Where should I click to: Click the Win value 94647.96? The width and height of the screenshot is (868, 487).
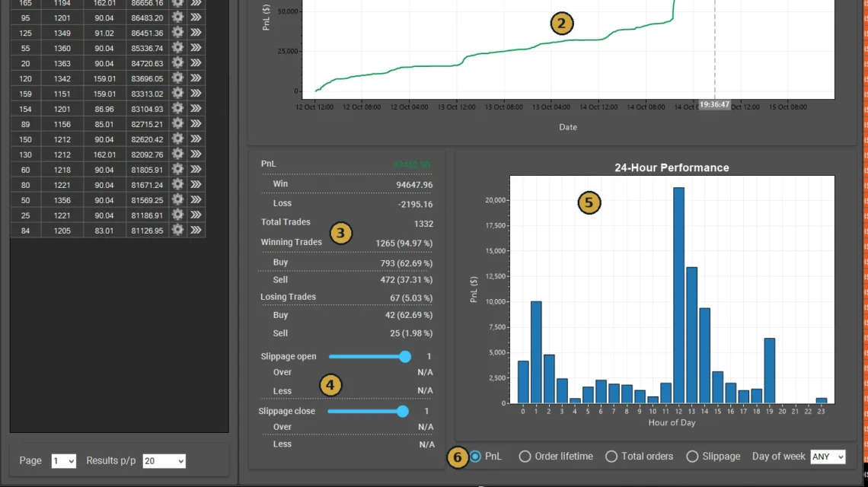point(415,185)
